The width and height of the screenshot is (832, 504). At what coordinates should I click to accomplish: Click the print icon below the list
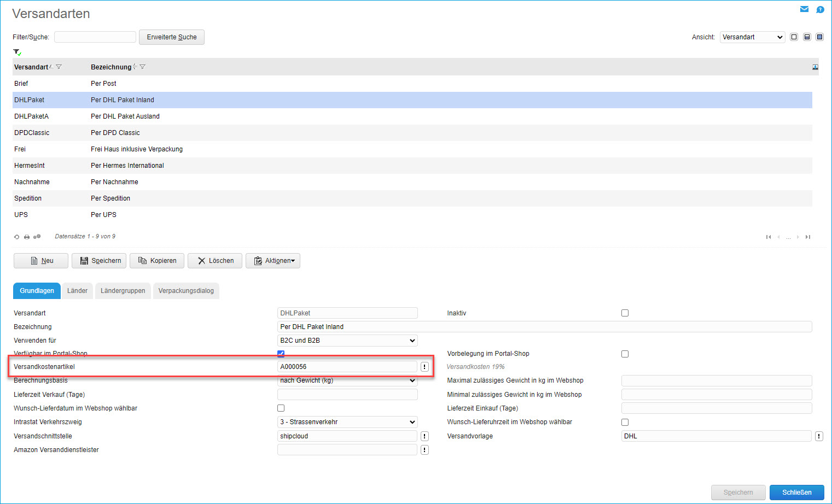coord(27,237)
